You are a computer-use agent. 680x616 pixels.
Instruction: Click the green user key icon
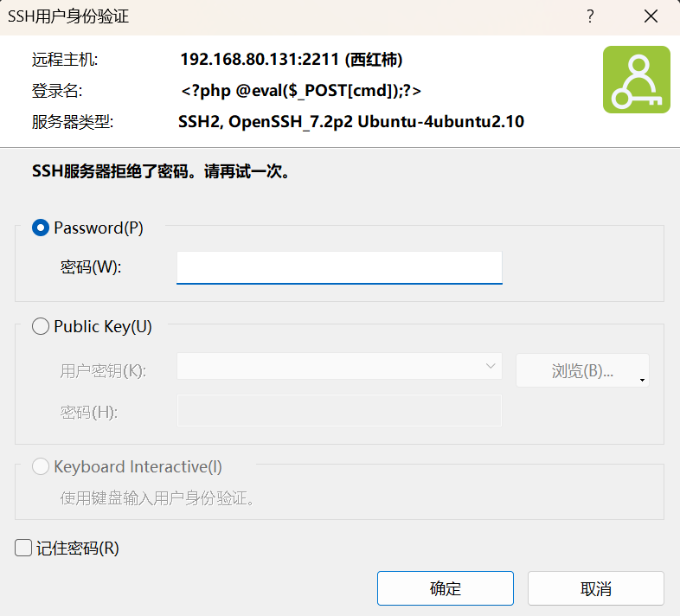click(x=636, y=80)
